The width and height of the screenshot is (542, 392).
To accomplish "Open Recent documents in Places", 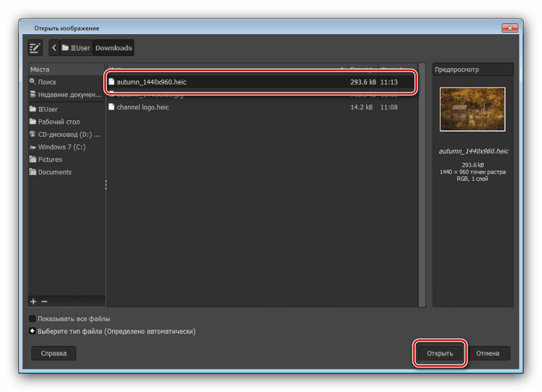I will pyautogui.click(x=66, y=95).
